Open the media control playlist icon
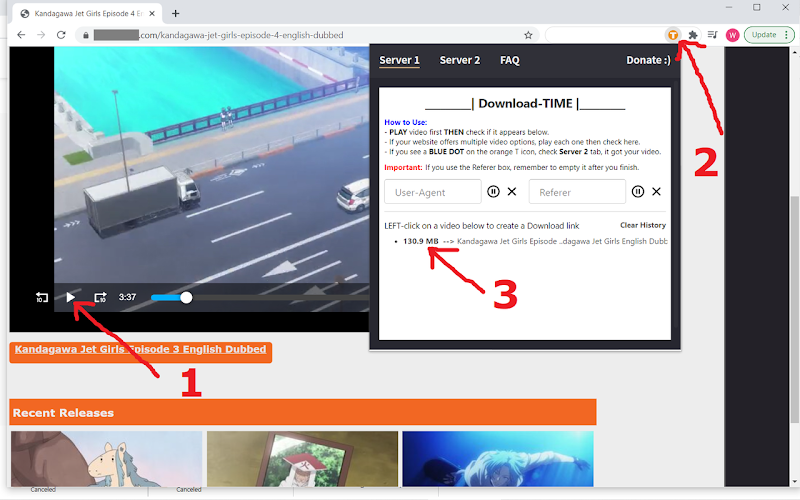This screenshot has width=800, height=500. (713, 35)
